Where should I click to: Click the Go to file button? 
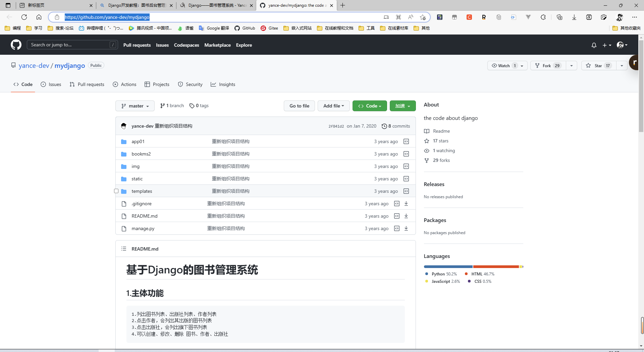click(x=299, y=106)
